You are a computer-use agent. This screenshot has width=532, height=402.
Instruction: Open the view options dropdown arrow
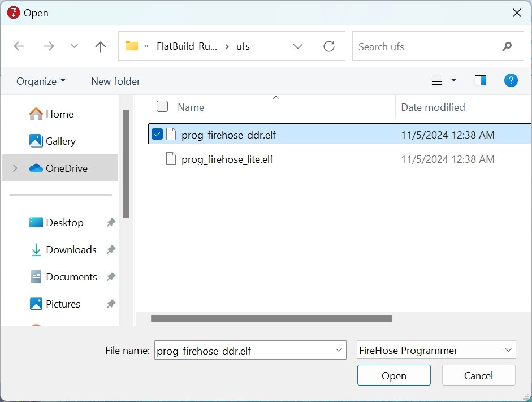(x=453, y=80)
